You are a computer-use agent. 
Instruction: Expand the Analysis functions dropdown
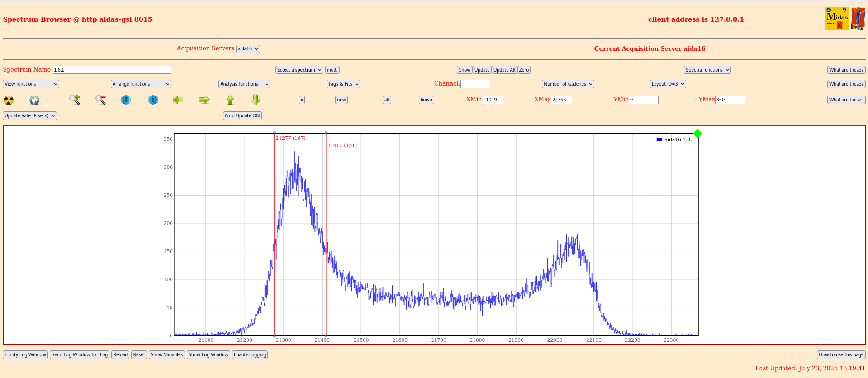point(244,84)
